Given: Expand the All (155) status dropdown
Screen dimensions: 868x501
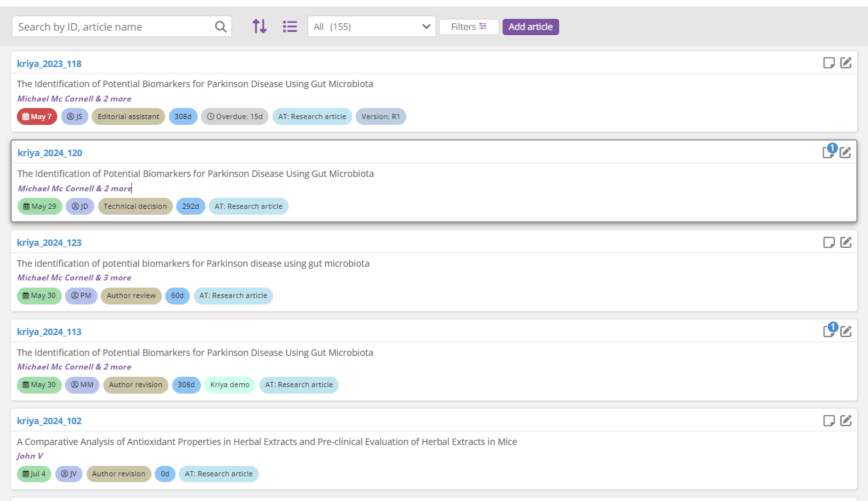Looking at the screenshot, I should pyautogui.click(x=372, y=27).
